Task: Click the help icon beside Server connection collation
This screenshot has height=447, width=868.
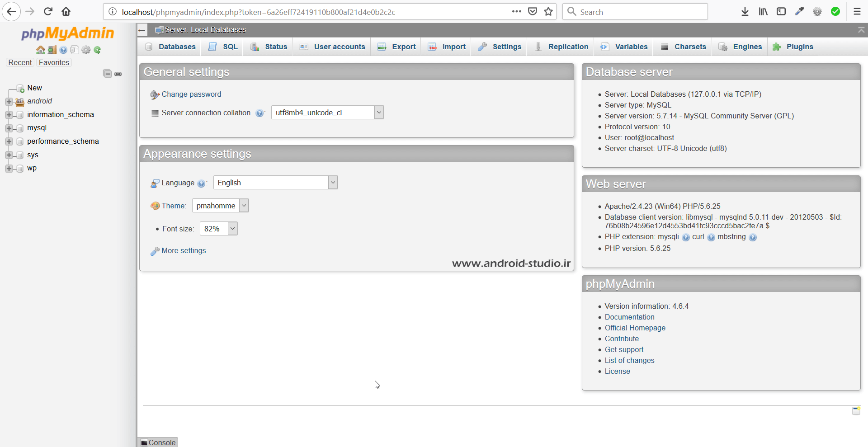Action: (259, 113)
